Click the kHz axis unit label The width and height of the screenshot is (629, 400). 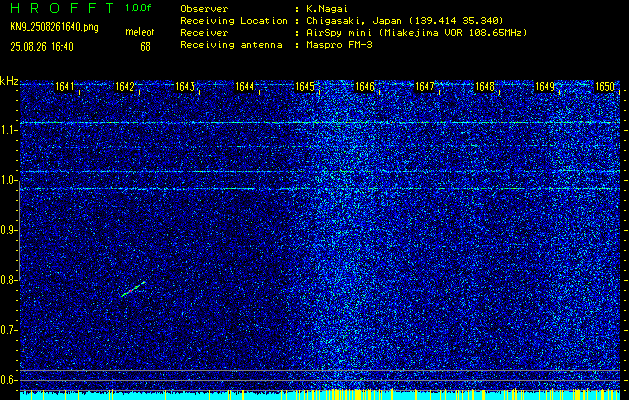pyautogui.click(x=9, y=81)
